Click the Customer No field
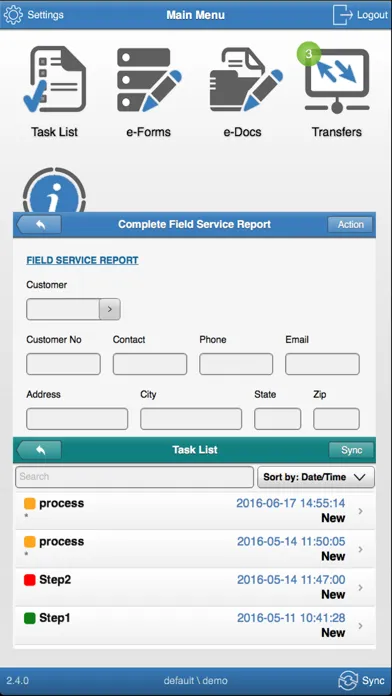The height and width of the screenshot is (696, 392). (x=63, y=364)
